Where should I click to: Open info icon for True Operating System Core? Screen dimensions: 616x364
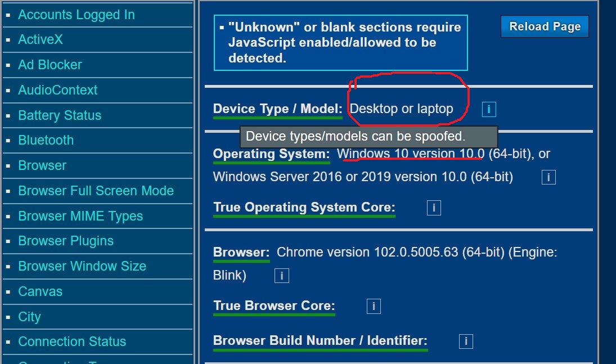[x=434, y=208]
